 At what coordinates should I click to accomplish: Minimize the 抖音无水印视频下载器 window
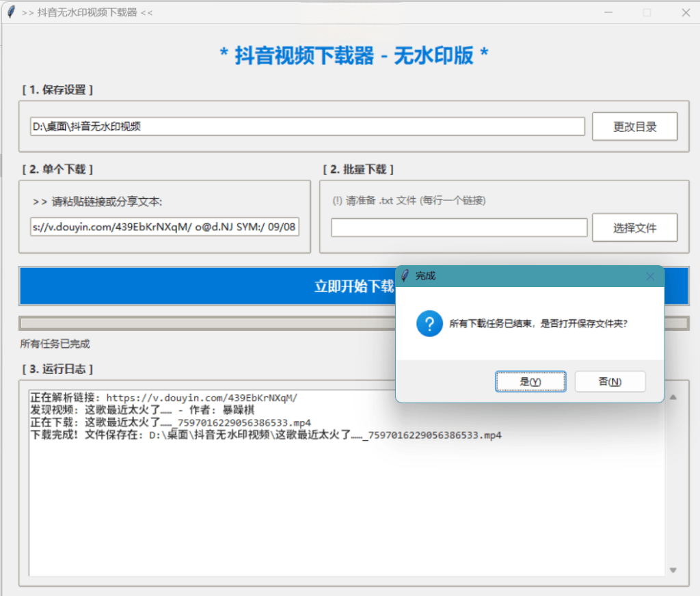[608, 12]
